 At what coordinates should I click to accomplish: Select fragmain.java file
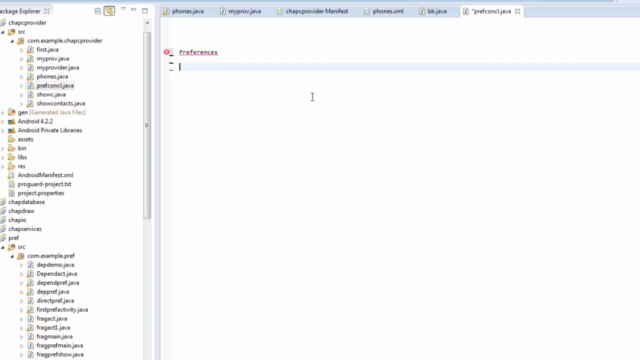point(54,337)
